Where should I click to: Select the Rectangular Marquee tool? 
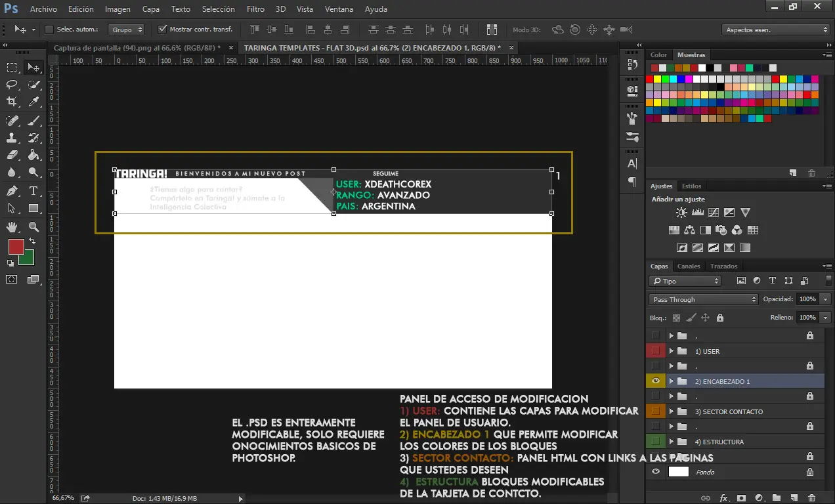pos(12,67)
